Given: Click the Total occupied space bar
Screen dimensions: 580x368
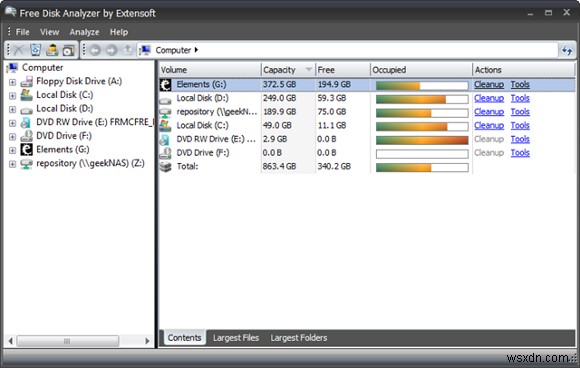Looking at the screenshot, I should point(422,168).
